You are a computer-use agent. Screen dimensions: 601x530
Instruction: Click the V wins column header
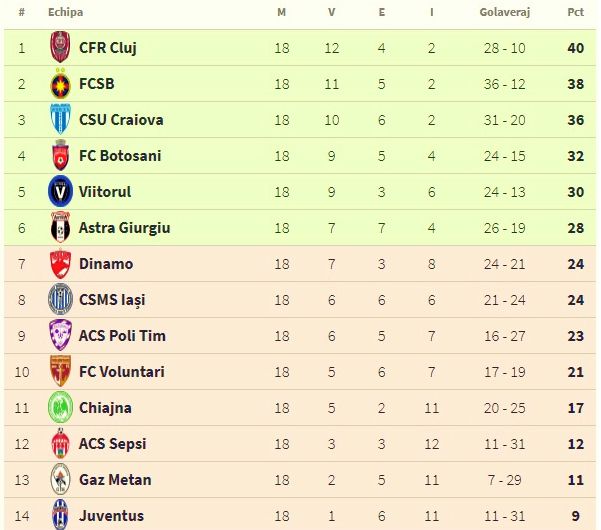[x=332, y=13]
